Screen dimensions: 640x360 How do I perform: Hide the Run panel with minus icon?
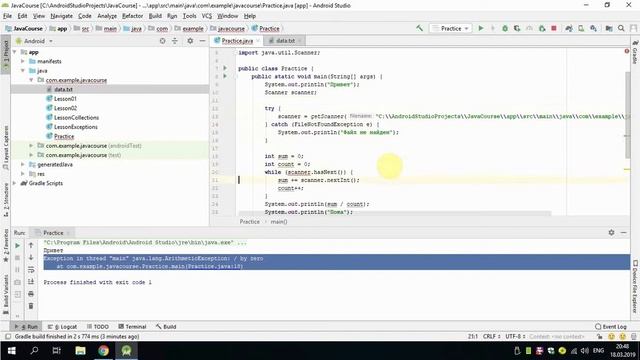click(x=624, y=233)
